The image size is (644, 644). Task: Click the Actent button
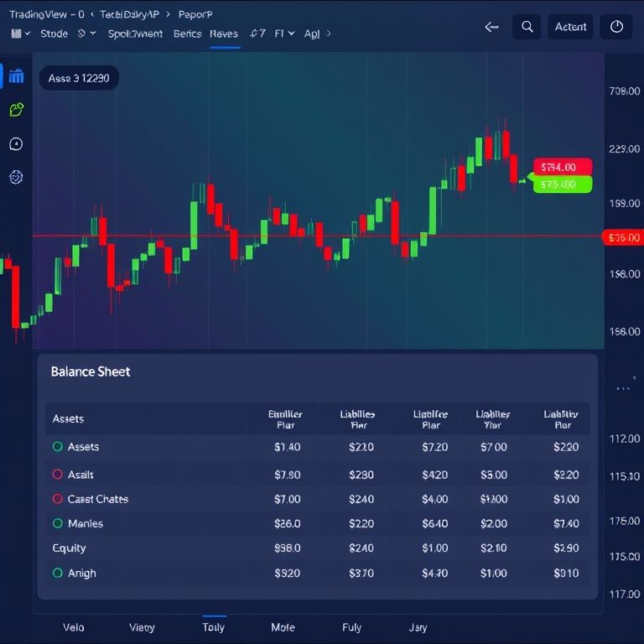[x=570, y=27]
